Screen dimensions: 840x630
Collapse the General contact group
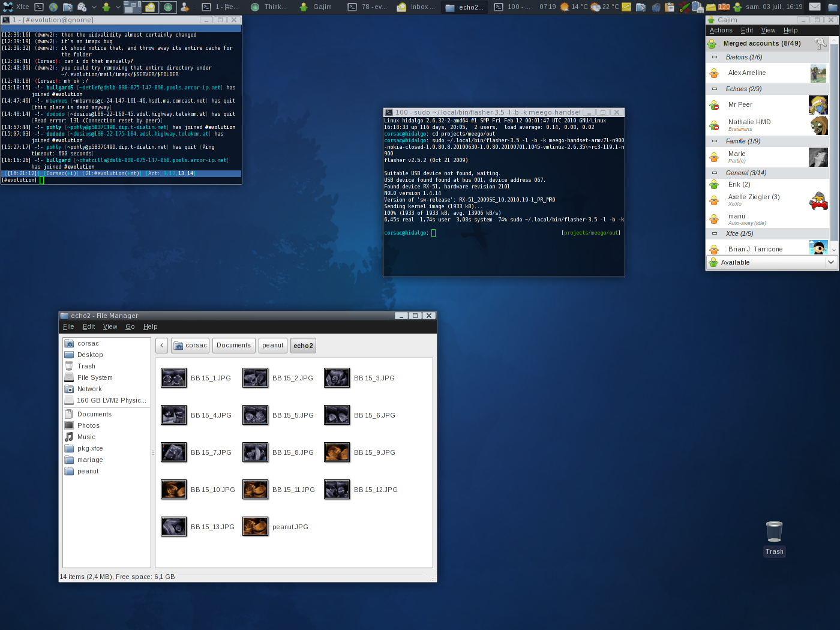[715, 173]
